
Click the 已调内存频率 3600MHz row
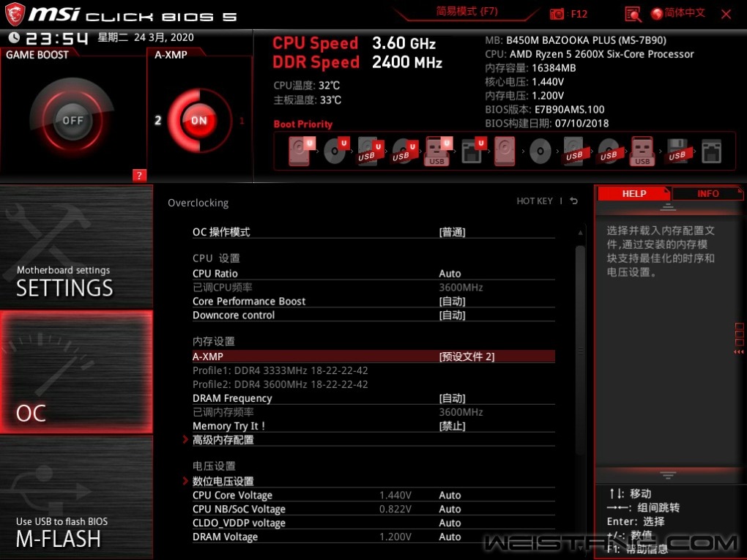[x=373, y=412]
